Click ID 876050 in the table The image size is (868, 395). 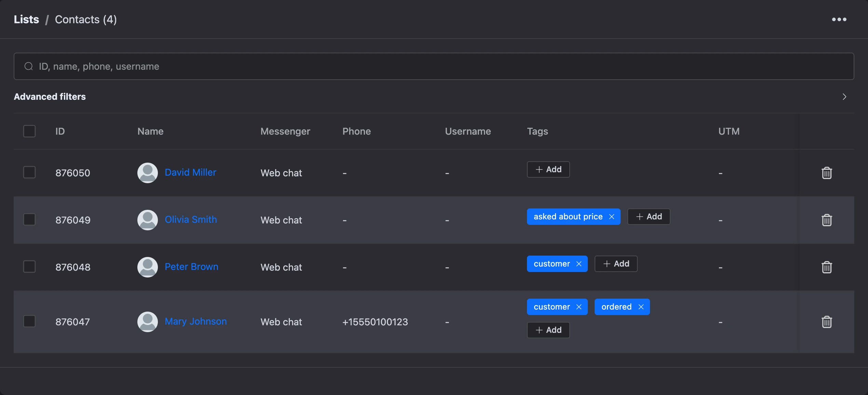(73, 173)
